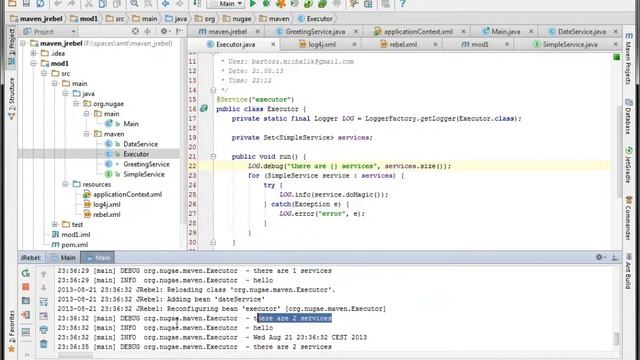Toggle the Ant Build side panel
Screen dimensions: 640x360
(629, 271)
